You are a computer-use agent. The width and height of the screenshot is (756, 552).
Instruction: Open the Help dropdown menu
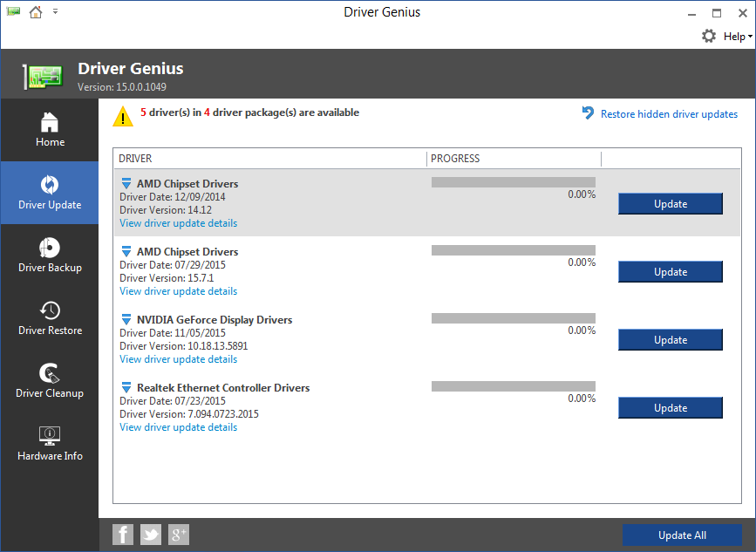pos(738,37)
